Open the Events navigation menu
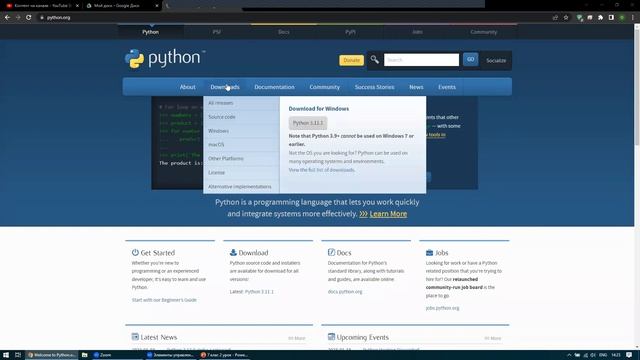The width and height of the screenshot is (640, 360). 447,87
